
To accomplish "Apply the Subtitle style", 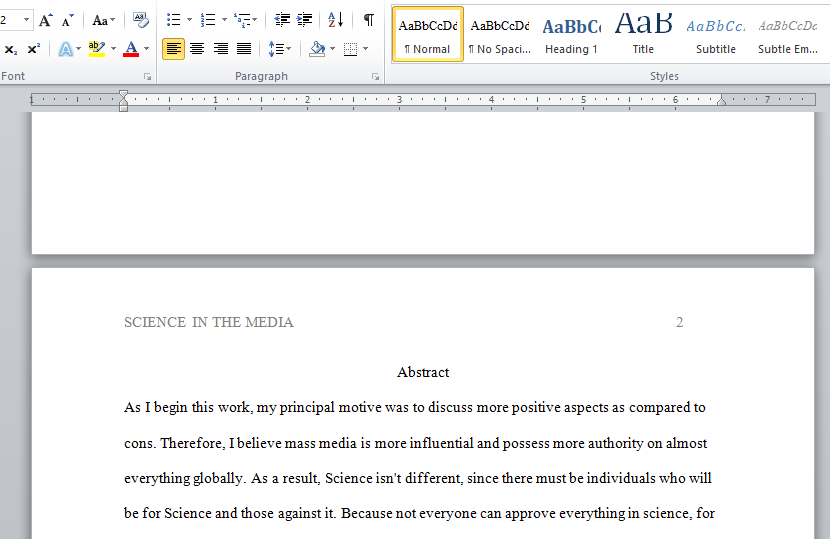I will click(x=716, y=34).
